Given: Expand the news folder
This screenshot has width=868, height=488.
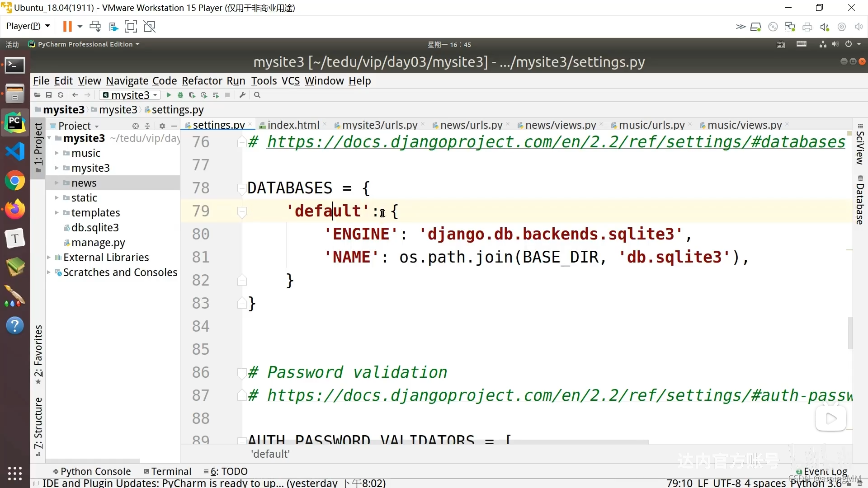Looking at the screenshot, I should [x=57, y=183].
